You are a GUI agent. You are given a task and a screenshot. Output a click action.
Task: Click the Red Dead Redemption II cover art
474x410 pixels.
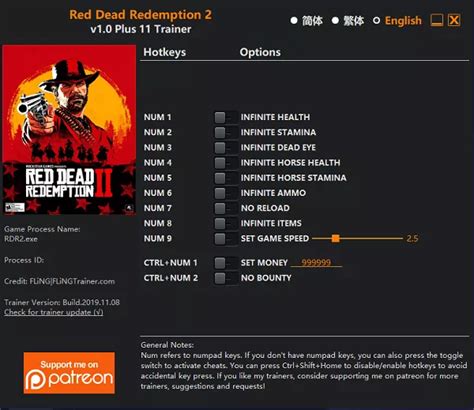click(x=69, y=130)
